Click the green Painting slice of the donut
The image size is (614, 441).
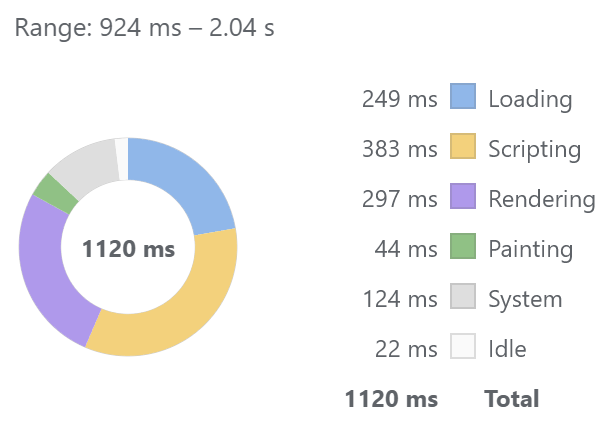[x=54, y=193]
